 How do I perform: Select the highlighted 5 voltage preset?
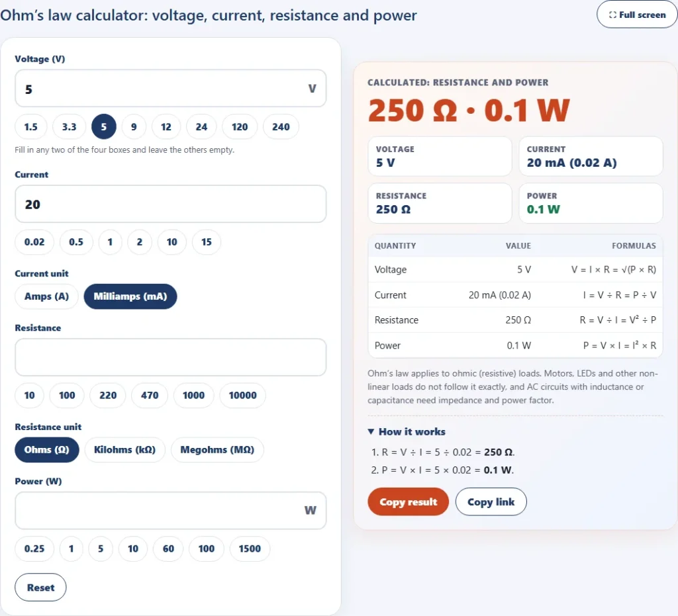(104, 126)
